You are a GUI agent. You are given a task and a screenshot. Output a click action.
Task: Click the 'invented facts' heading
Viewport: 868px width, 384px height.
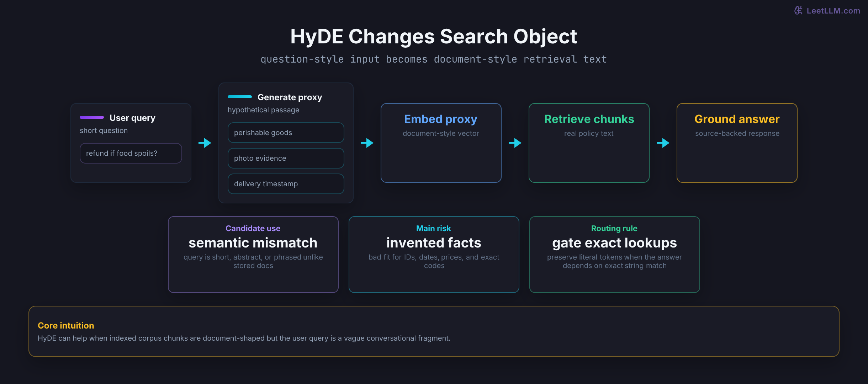434,243
